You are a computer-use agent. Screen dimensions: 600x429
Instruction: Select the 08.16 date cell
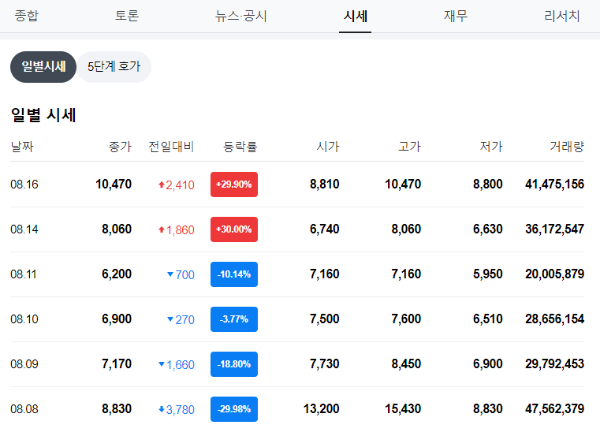(24, 184)
